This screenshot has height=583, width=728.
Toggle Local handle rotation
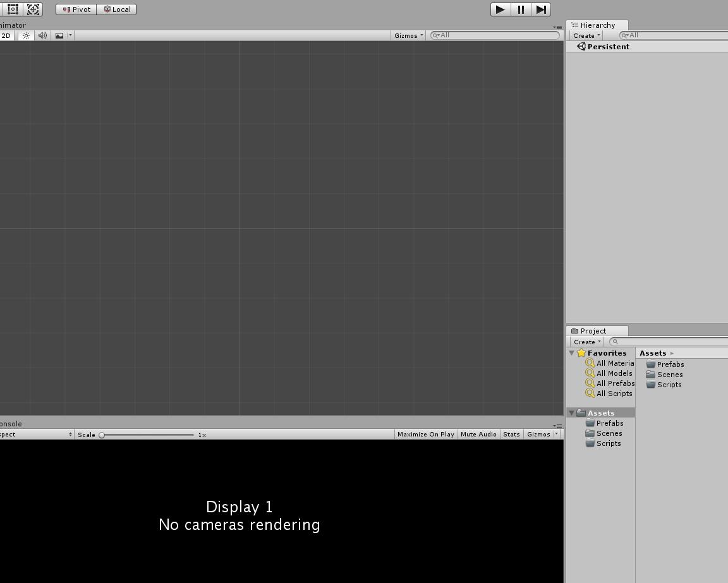[116, 9]
